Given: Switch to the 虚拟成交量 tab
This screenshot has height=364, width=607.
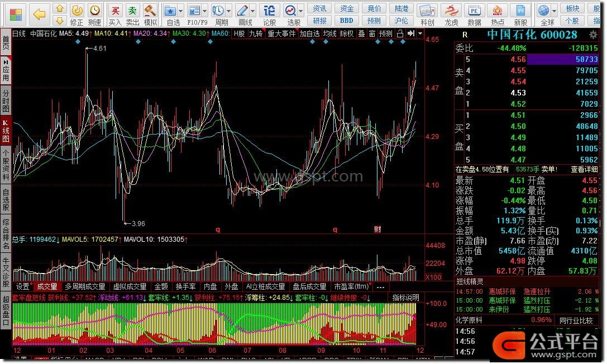Looking at the screenshot, I should click(x=130, y=286).
